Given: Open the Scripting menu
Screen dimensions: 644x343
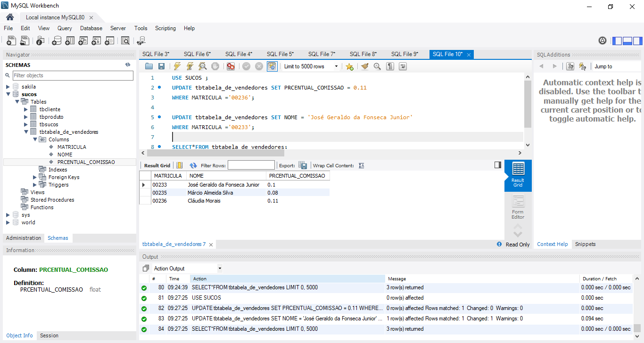Looking at the screenshot, I should coord(165,28).
